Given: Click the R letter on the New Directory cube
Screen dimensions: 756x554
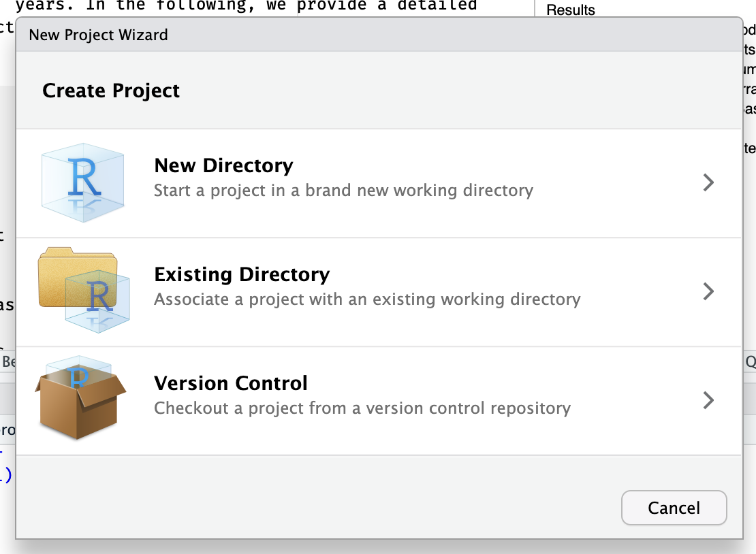Looking at the screenshot, I should pyautogui.click(x=84, y=178).
